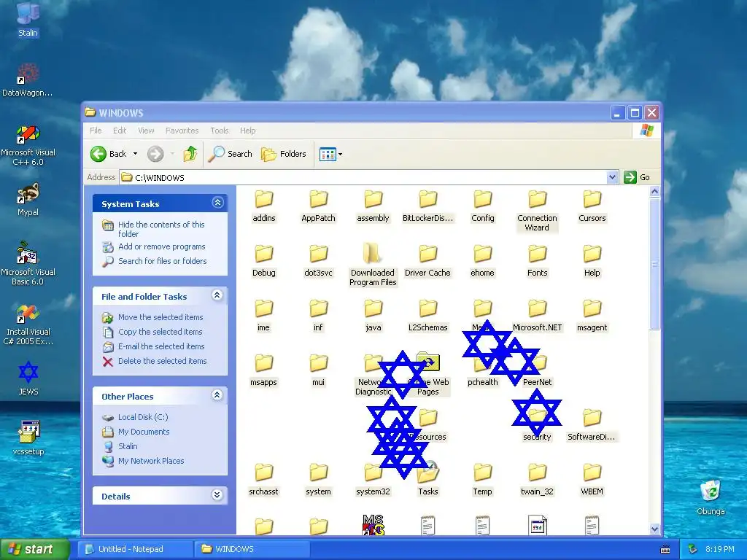Image resolution: width=747 pixels, height=560 pixels.
Task: Select the Driver Cache folder
Action: [x=427, y=262]
